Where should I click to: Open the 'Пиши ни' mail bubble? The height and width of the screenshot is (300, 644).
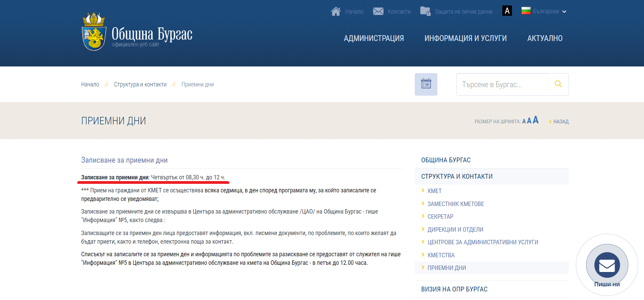point(607,265)
